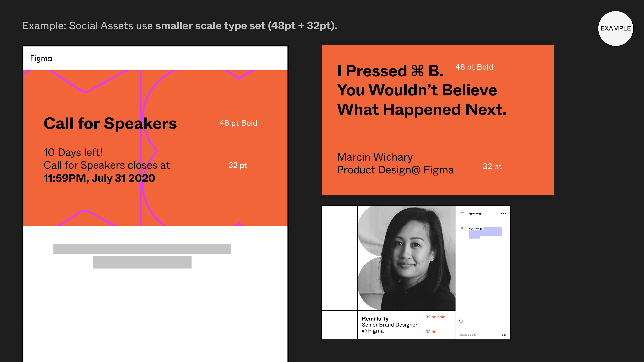Click the Call for Speakers heading

click(x=110, y=123)
